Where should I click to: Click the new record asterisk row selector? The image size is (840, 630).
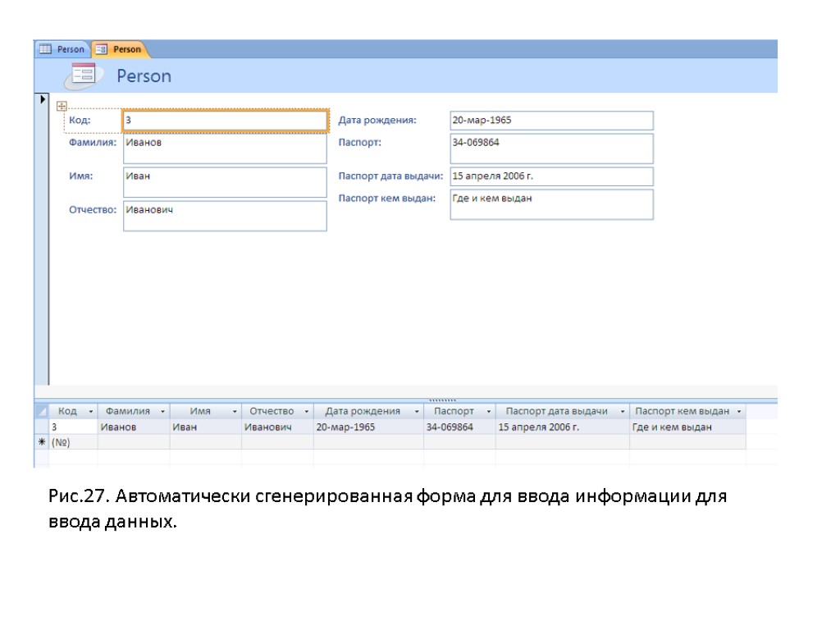(x=42, y=442)
